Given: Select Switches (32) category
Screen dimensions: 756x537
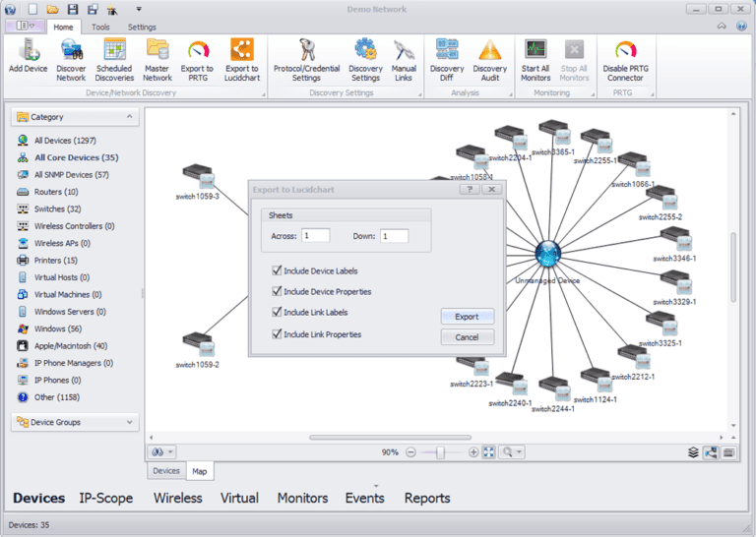Looking at the screenshot, I should (57, 209).
